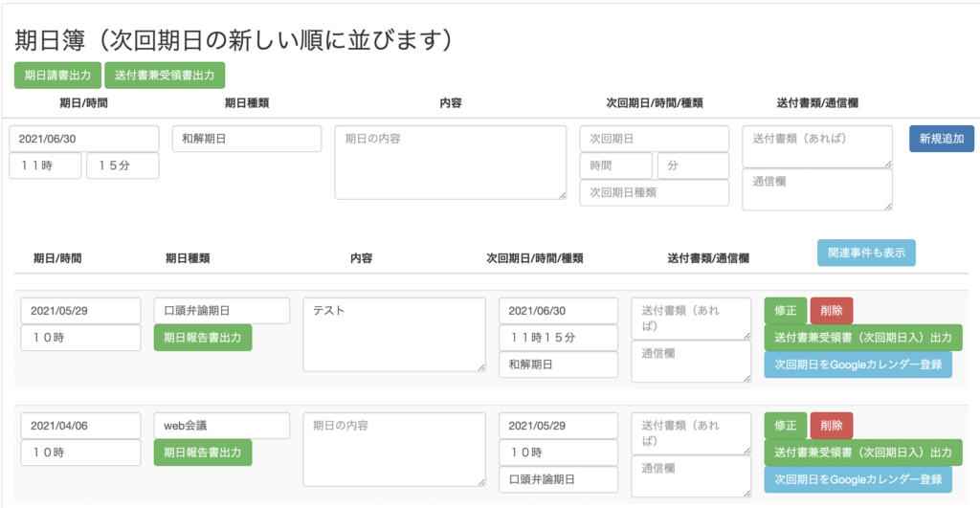Register 2021/06/30 next date to Google Calendar
Viewport: 980px width, 508px height.
coord(857,364)
